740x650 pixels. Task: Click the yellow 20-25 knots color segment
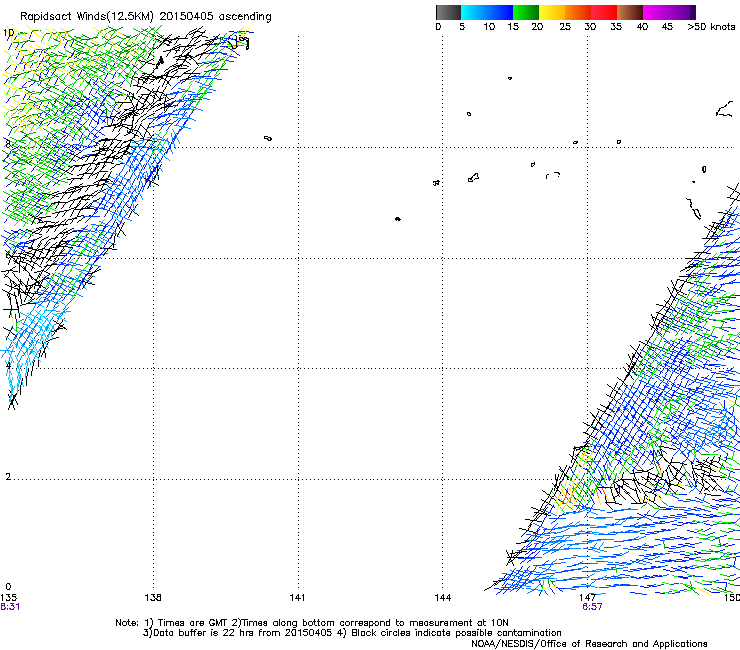pos(552,12)
